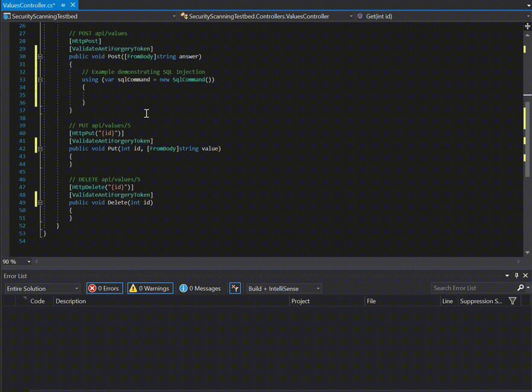The height and width of the screenshot is (392, 532).
Task: Click the '// Example demonstrating SQL Injection' comment
Action: 143,72
